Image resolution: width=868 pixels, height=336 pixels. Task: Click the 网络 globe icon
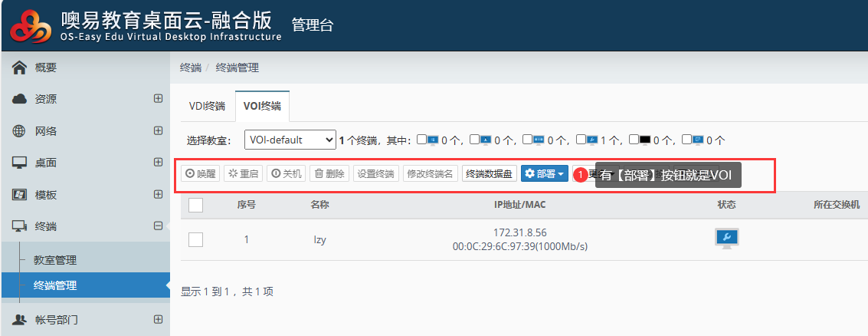(20, 131)
